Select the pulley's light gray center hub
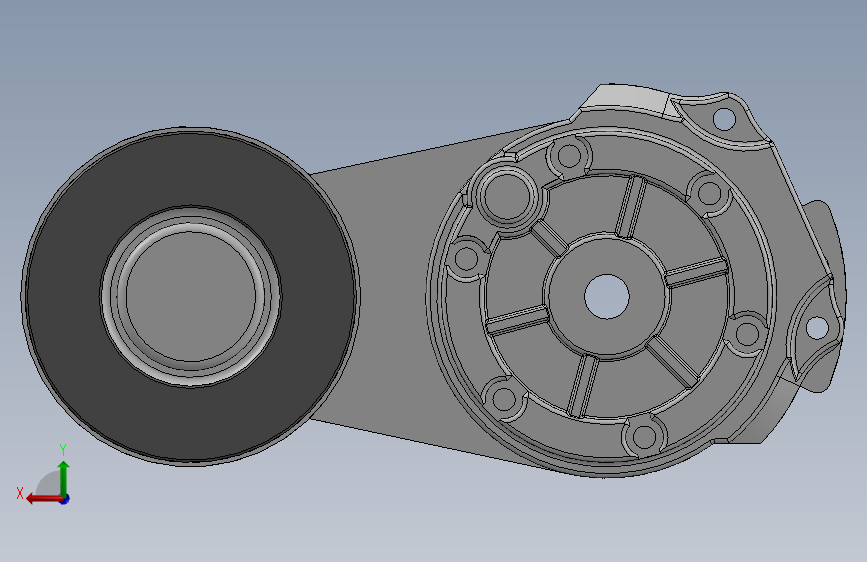This screenshot has height=562, width=867. 191,296
